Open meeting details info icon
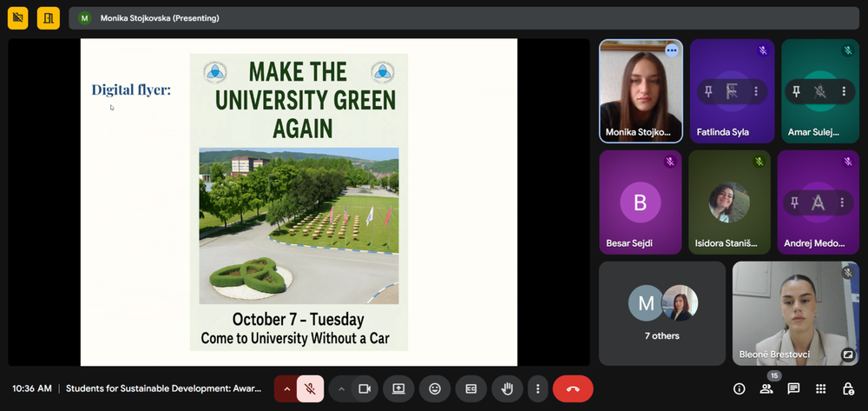The width and height of the screenshot is (868, 411). click(x=740, y=388)
